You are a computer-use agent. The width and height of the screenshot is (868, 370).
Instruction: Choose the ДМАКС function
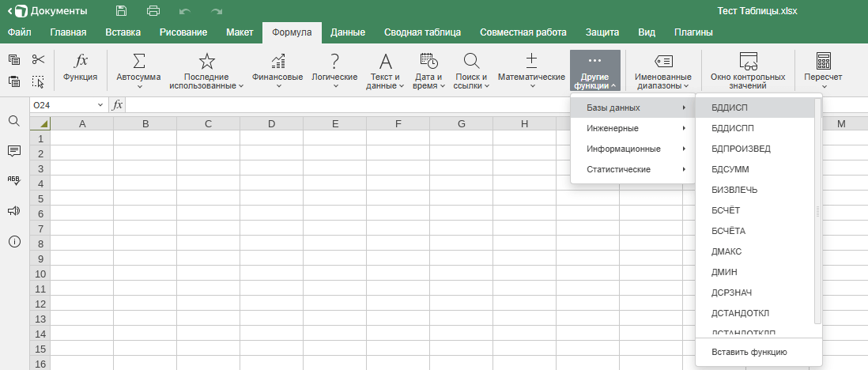(x=755, y=251)
